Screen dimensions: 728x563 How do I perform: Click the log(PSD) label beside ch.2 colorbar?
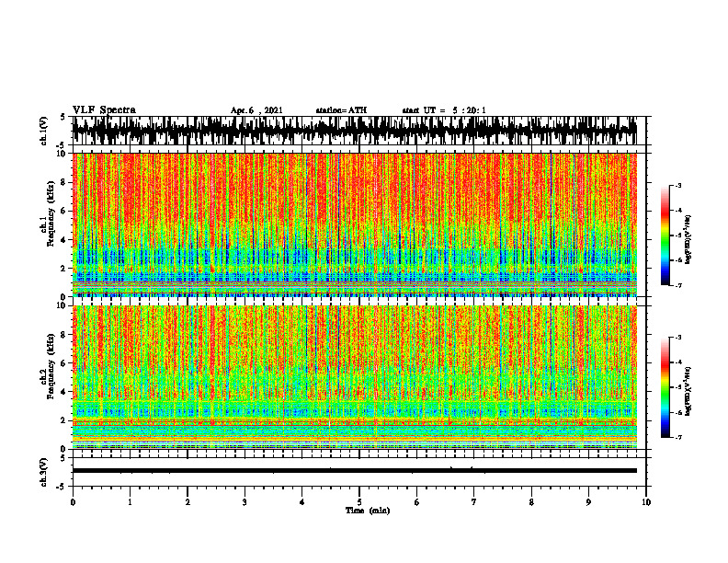(x=688, y=391)
